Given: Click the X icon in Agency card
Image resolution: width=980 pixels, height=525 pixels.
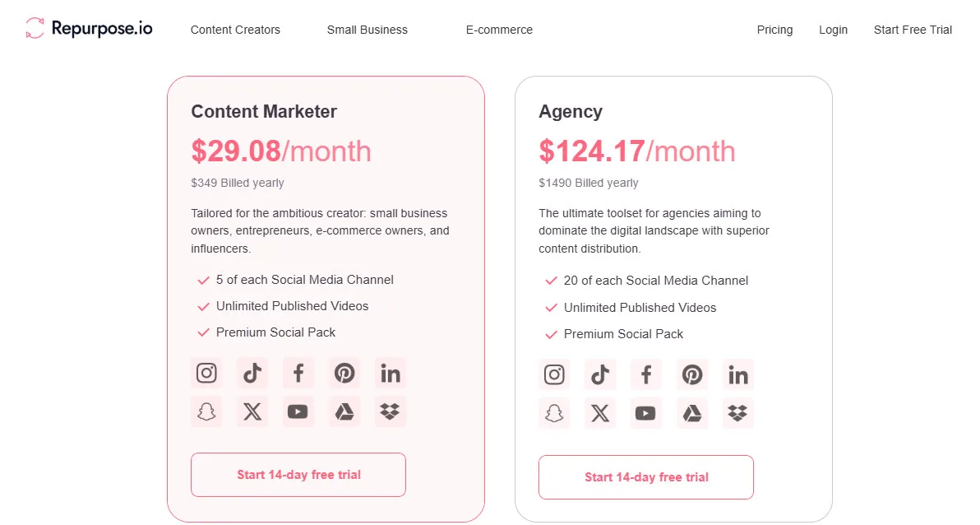Looking at the screenshot, I should pyautogui.click(x=600, y=414).
